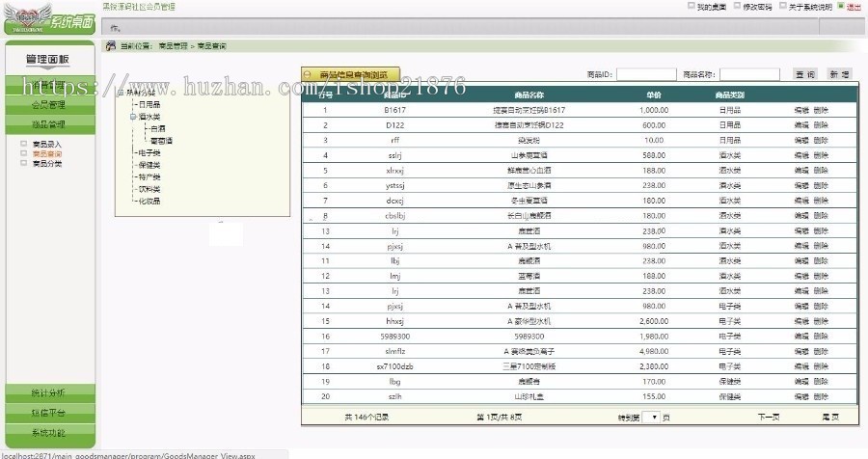This screenshot has width=868, height=459.
Task: Focus the 商品ID input field
Action: click(x=646, y=74)
